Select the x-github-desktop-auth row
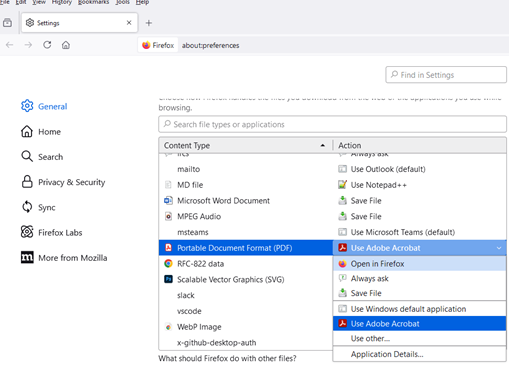 pos(246,343)
